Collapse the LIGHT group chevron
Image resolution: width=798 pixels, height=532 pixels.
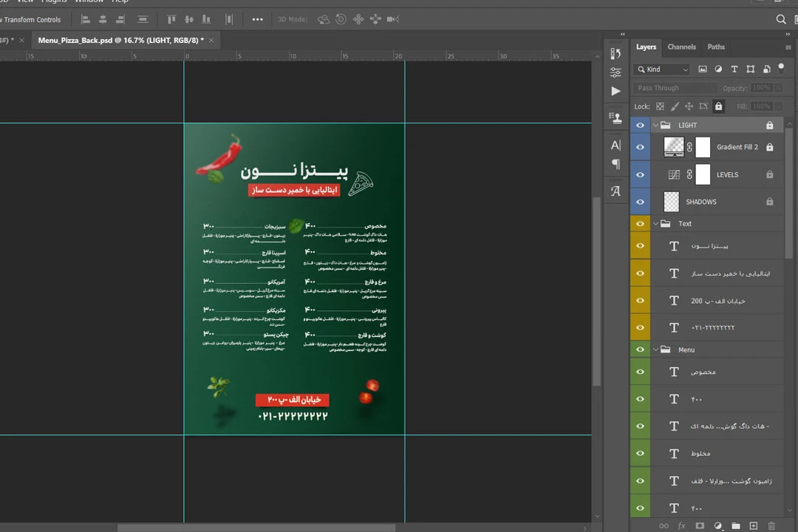(x=655, y=125)
